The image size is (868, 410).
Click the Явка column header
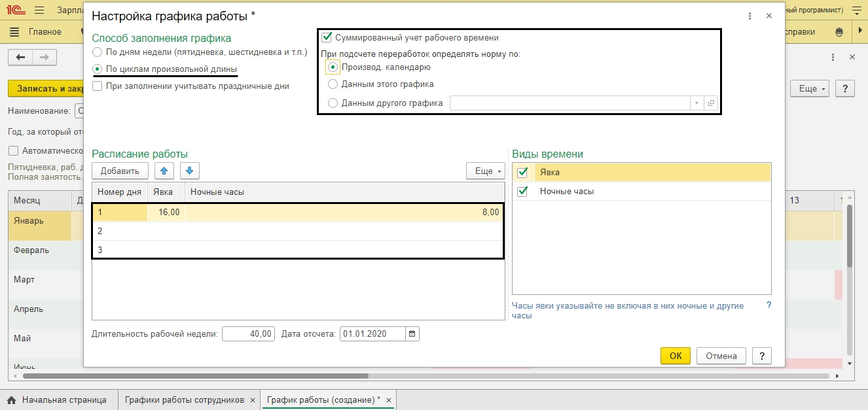point(166,192)
